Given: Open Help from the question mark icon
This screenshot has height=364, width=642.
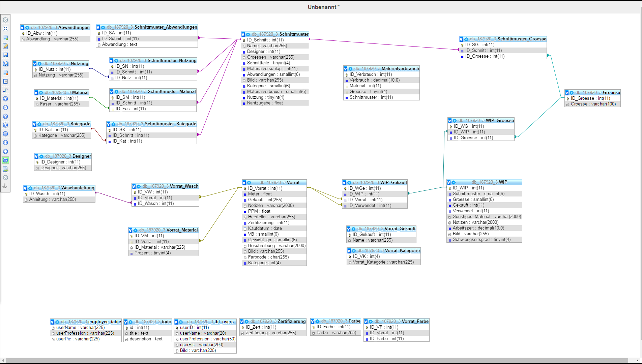Looking at the screenshot, I should tap(5, 116).
